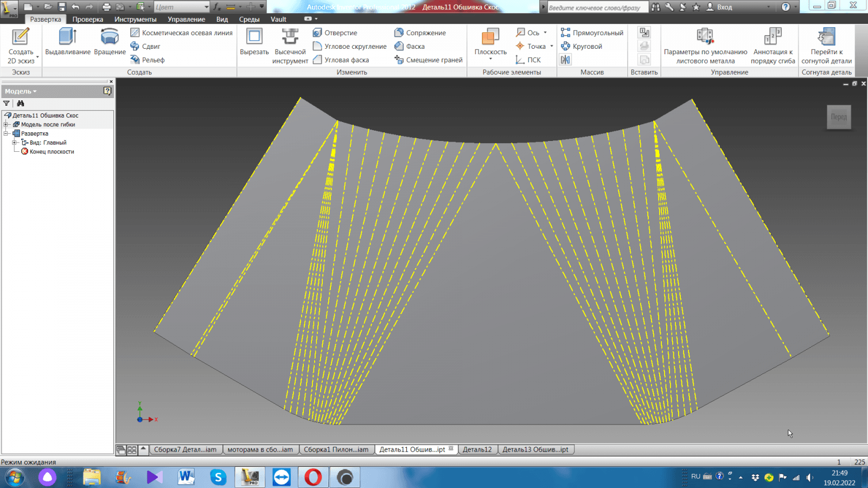868x488 pixels.
Task: Click the Cut (Вырезать) tool
Action: [x=254, y=42]
